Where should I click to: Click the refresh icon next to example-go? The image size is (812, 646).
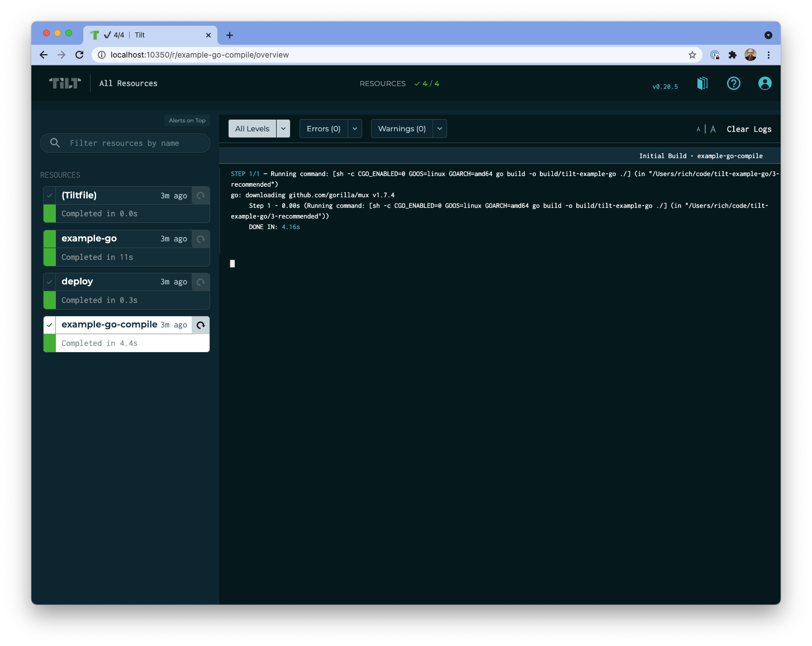click(x=201, y=239)
